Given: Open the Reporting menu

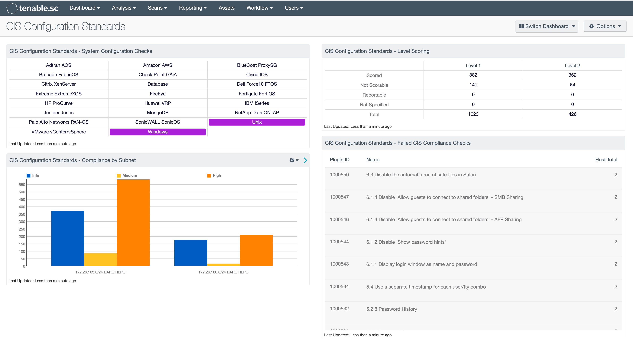Looking at the screenshot, I should 193,8.
